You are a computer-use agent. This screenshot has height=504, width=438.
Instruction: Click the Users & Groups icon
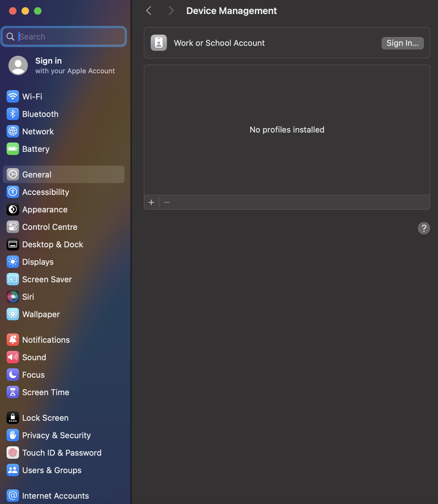tap(13, 470)
